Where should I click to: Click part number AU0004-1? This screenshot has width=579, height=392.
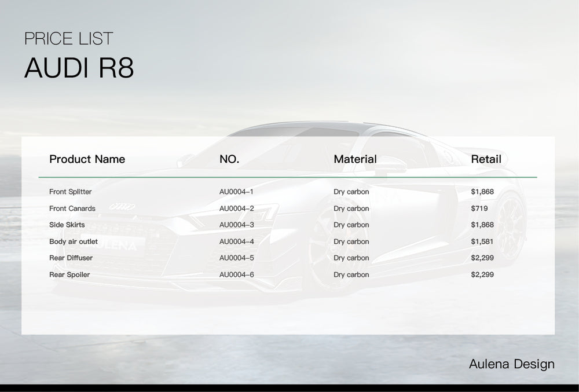tap(236, 192)
